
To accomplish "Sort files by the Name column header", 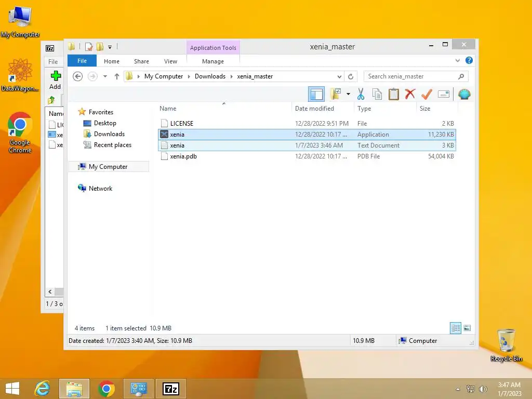I will tap(224, 108).
